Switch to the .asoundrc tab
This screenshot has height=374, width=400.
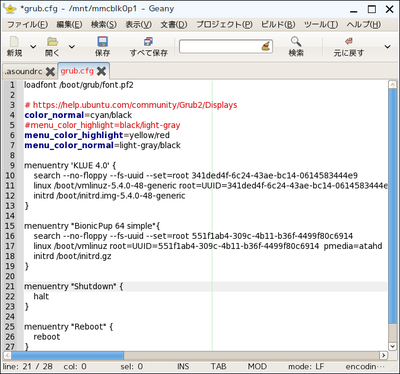pos(23,71)
